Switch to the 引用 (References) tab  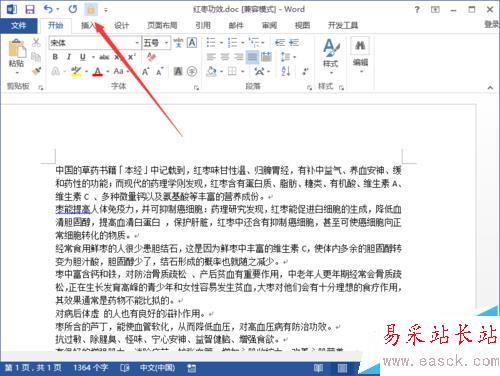pos(203,25)
